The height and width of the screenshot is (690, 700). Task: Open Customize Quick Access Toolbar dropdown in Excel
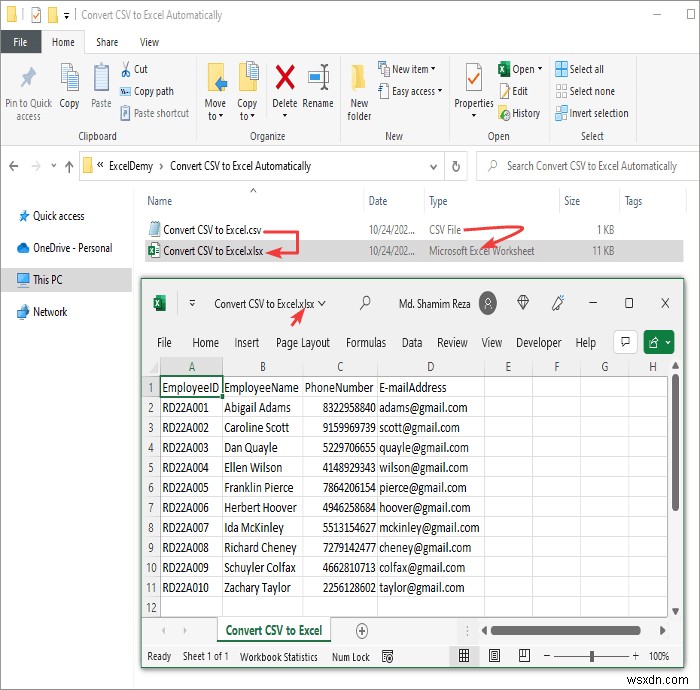[x=192, y=303]
